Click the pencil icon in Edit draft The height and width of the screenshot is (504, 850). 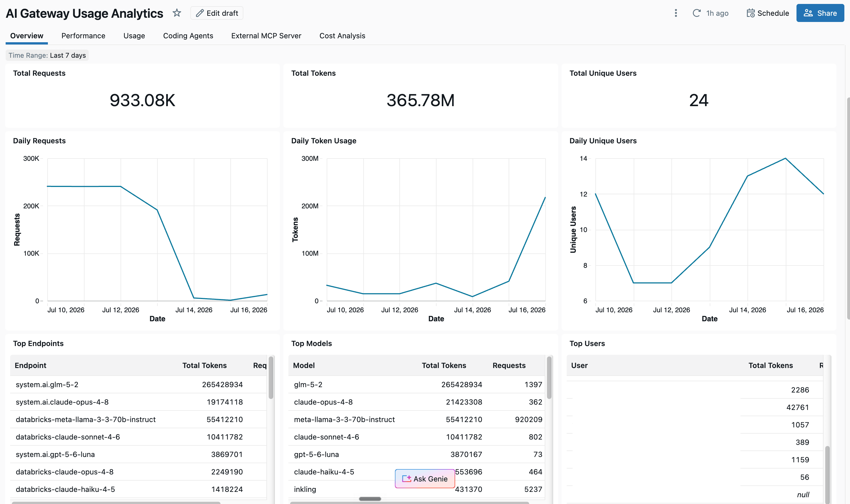[200, 13]
